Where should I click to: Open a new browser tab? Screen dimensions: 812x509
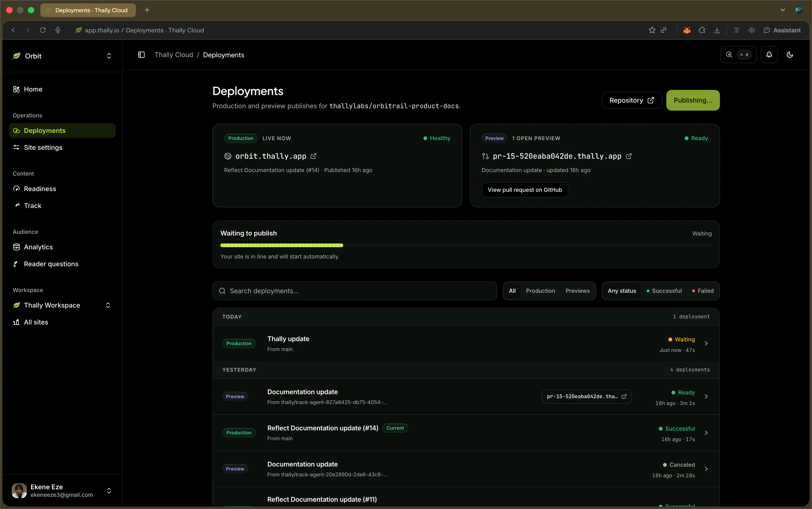click(x=147, y=10)
